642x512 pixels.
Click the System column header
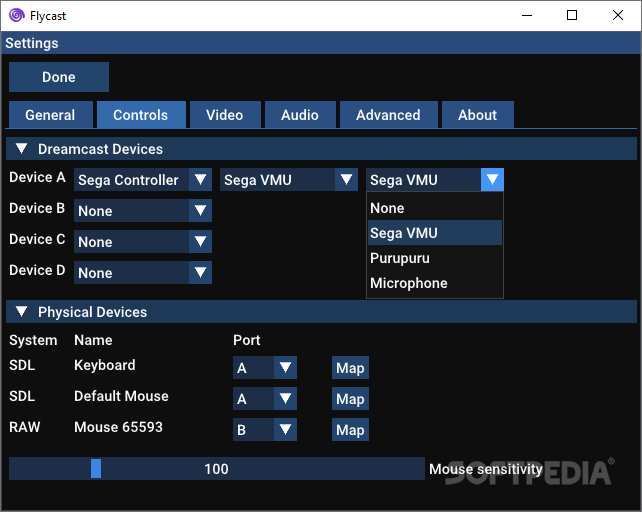click(33, 340)
